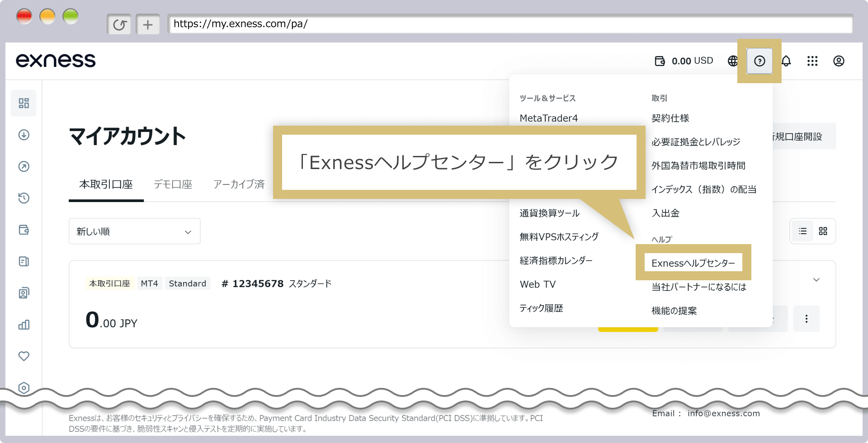Choose MetaTrader4 from the menu
This screenshot has width=868, height=443.
tap(549, 118)
